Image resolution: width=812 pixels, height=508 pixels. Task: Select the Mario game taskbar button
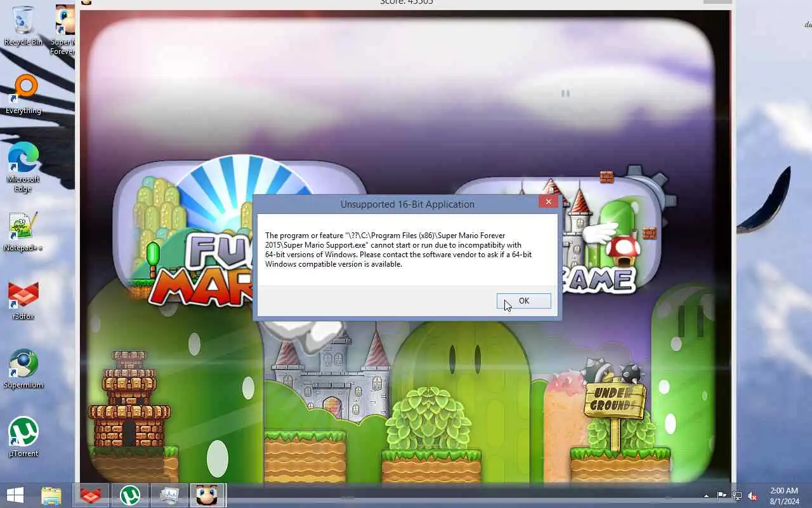pos(208,495)
